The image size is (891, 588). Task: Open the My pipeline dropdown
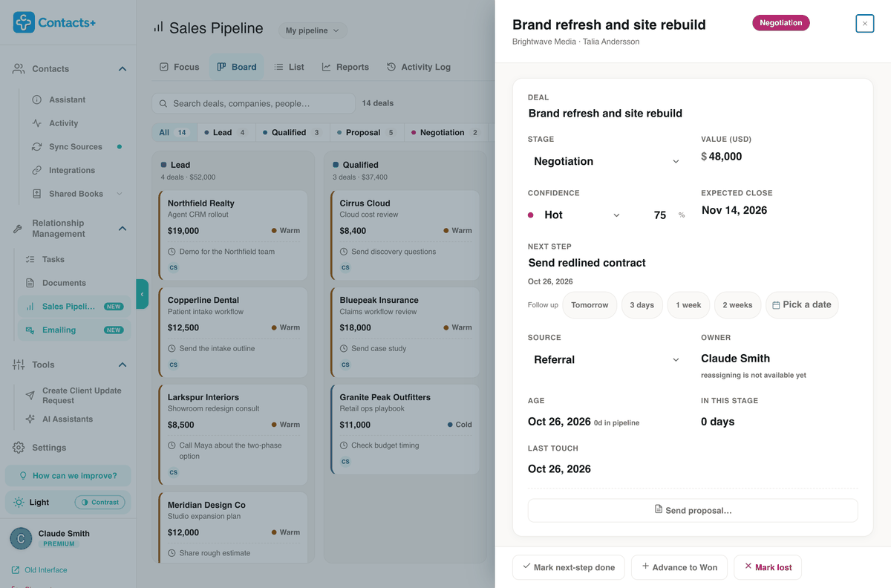pos(312,30)
